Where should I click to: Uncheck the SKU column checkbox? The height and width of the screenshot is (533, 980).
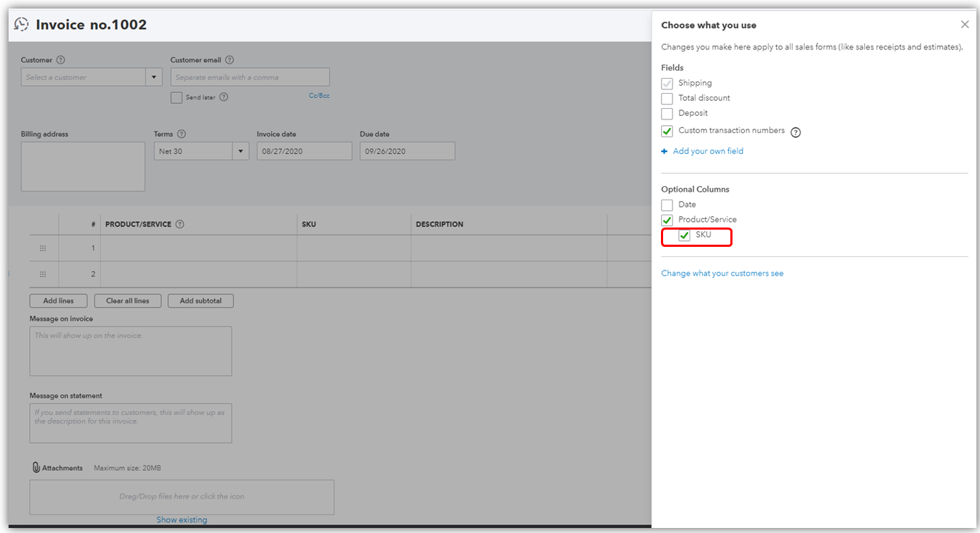pyautogui.click(x=685, y=235)
